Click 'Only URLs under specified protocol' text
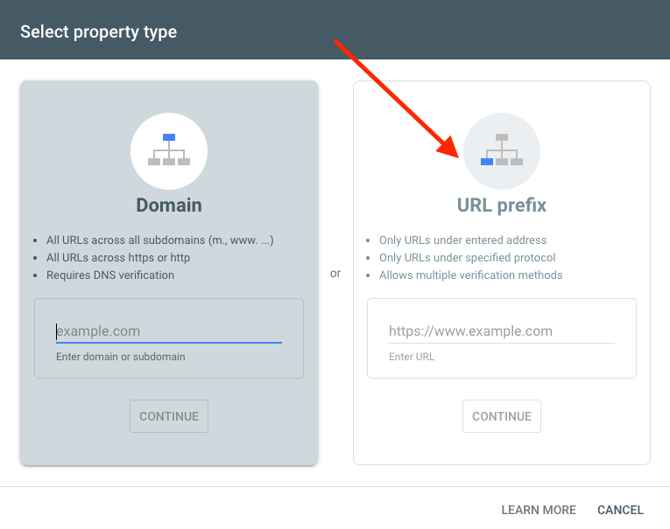The width and height of the screenshot is (670, 529). [468, 258]
